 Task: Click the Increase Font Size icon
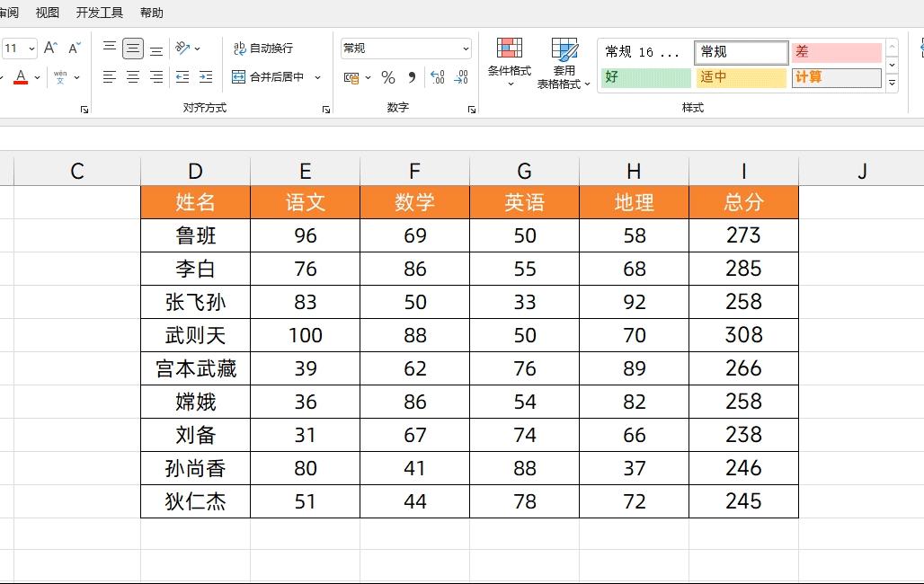pyautogui.click(x=50, y=49)
